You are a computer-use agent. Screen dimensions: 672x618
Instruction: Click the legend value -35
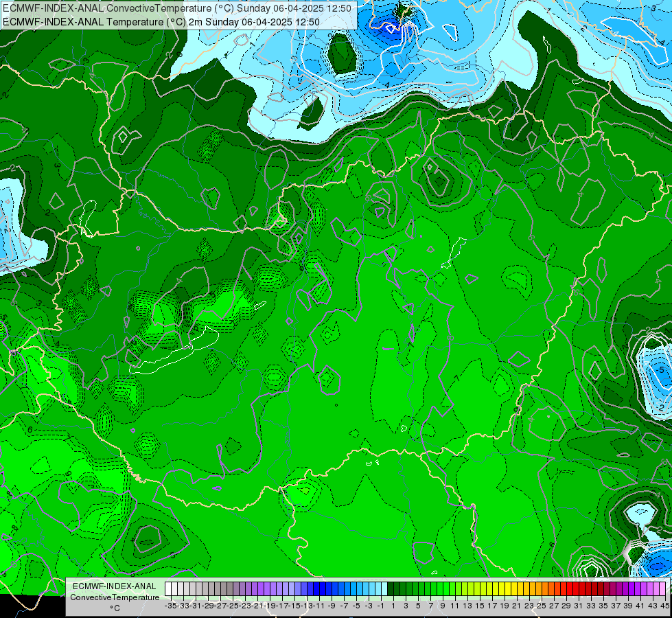pos(171,606)
